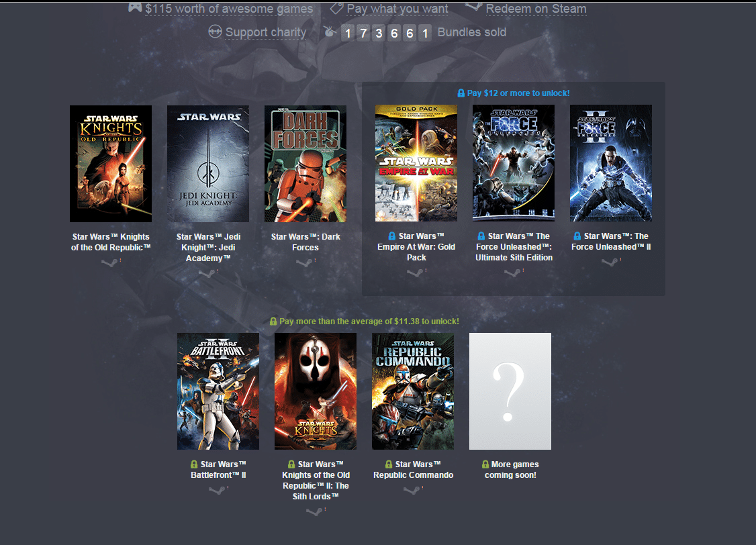Click the Steam icon below Dark Forces title
Image resolution: width=756 pixels, height=545 pixels.
click(x=304, y=262)
